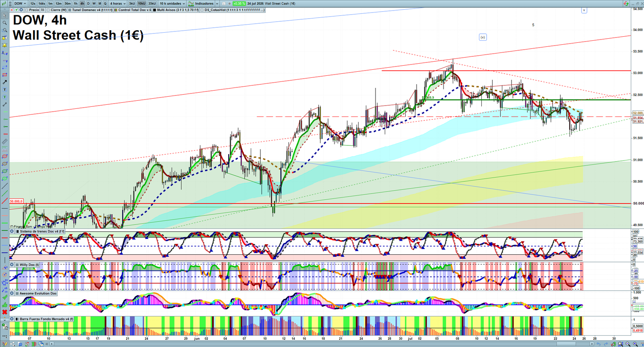Set history to 10kU units
Screen dimensions: 644x347
tap(142, 4)
